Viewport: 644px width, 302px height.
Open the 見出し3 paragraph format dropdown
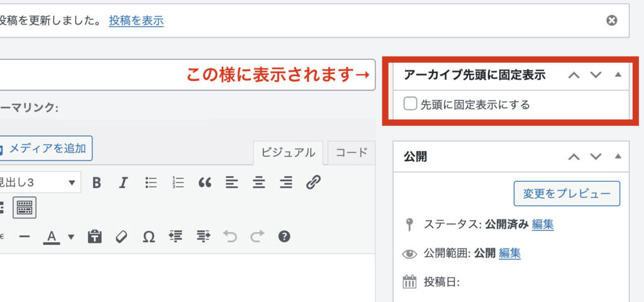click(38, 182)
